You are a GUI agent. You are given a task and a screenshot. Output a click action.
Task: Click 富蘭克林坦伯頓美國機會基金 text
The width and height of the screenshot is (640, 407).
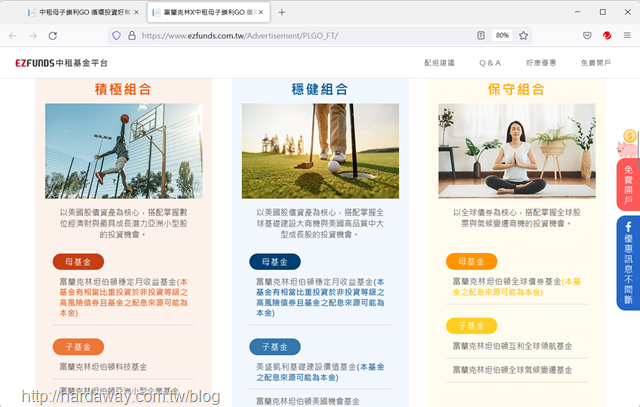tap(308, 401)
